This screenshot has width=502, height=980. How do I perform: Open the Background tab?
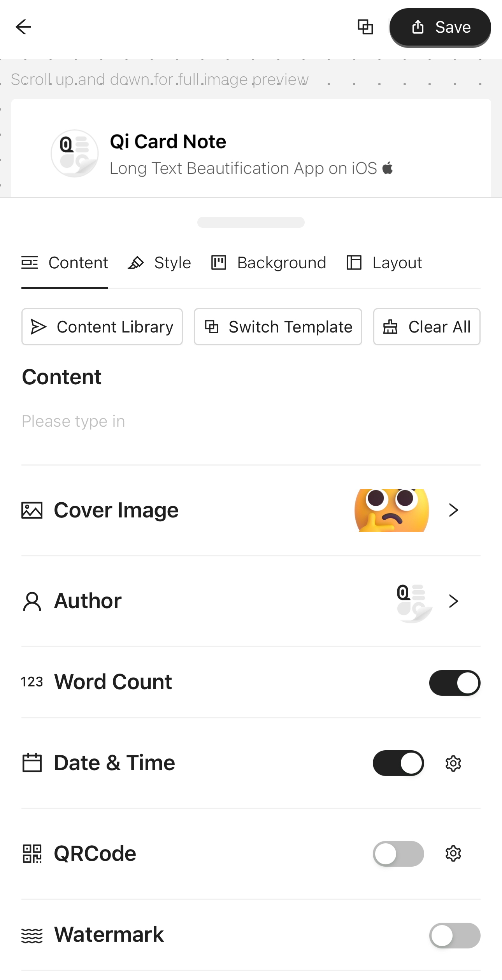(269, 263)
